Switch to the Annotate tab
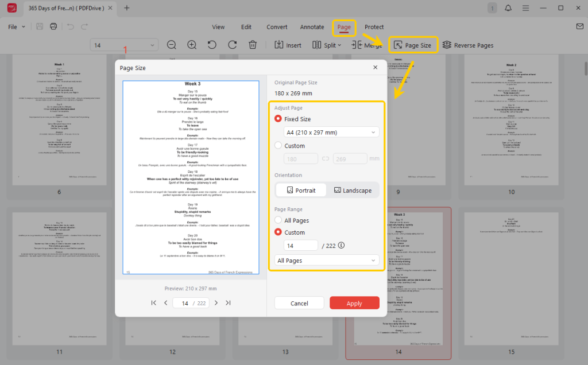 (312, 26)
